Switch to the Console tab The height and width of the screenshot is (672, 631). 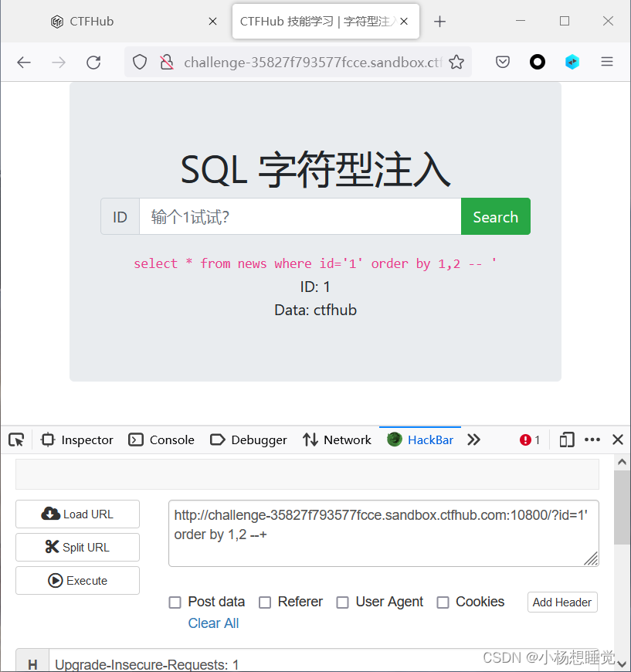[161, 440]
